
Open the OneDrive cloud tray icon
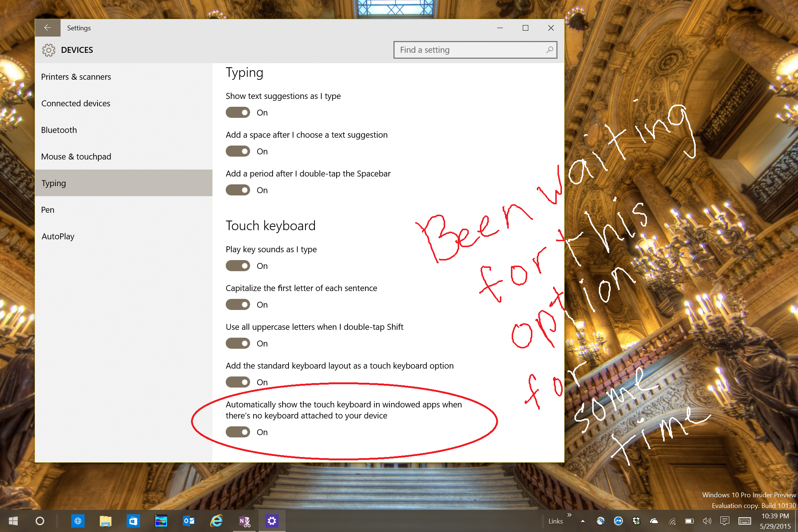pyautogui.click(x=654, y=521)
